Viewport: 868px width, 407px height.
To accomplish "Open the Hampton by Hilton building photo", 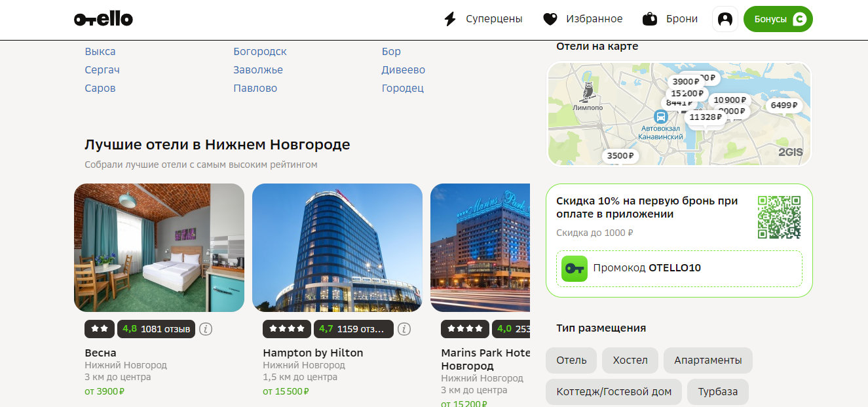I will pyautogui.click(x=337, y=248).
